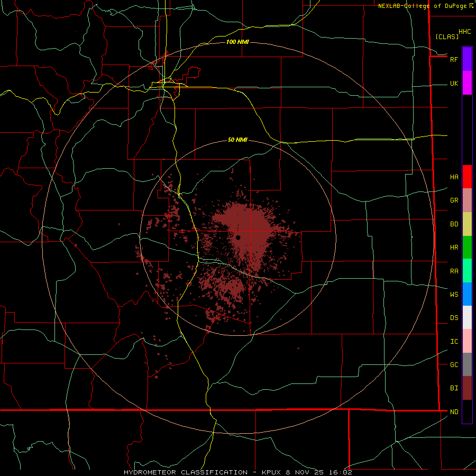
Task: Click the DS legend label
Action: 454,317
